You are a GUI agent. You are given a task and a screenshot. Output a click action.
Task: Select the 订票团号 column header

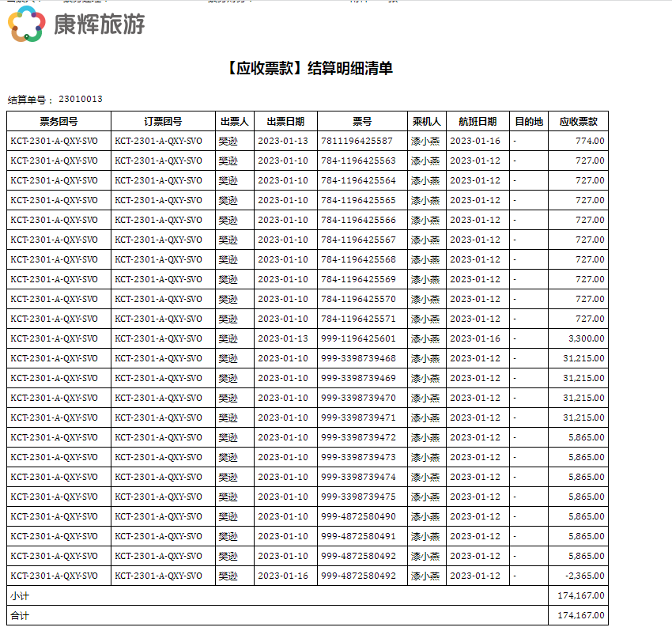(x=163, y=122)
